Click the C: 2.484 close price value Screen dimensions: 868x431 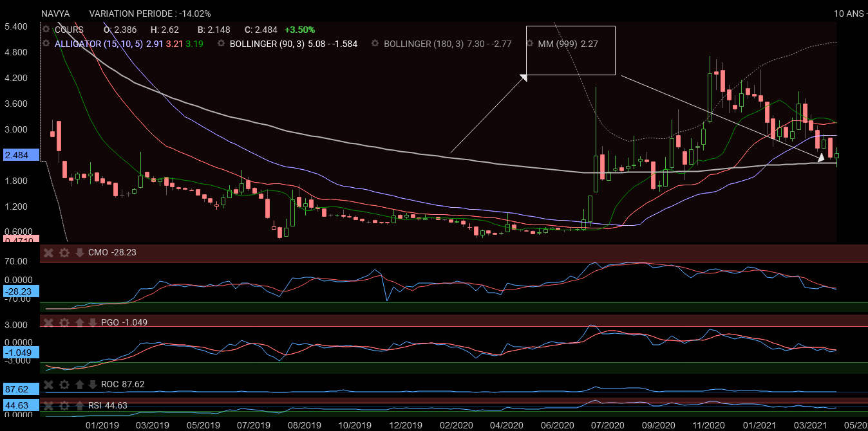(261, 30)
